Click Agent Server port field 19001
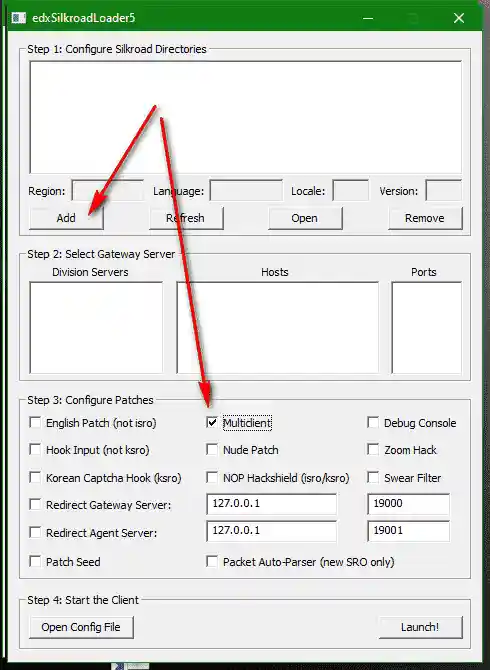The width and height of the screenshot is (490, 670). click(408, 531)
